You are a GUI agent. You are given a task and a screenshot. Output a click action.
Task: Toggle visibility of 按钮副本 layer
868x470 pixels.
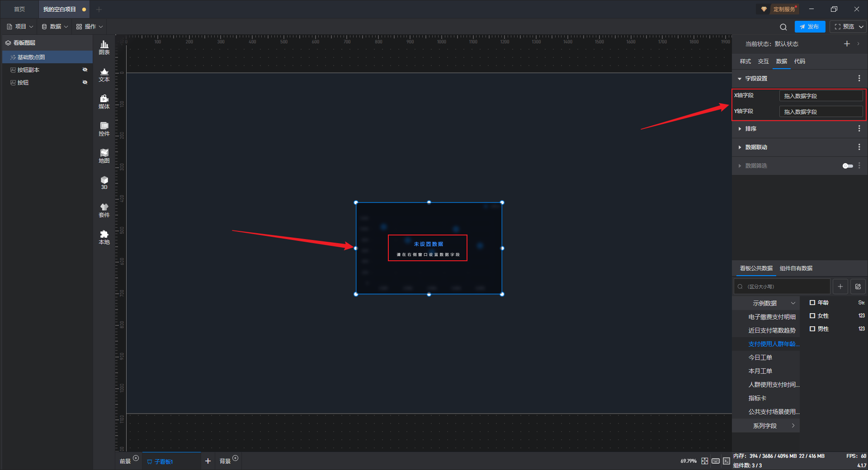click(85, 70)
